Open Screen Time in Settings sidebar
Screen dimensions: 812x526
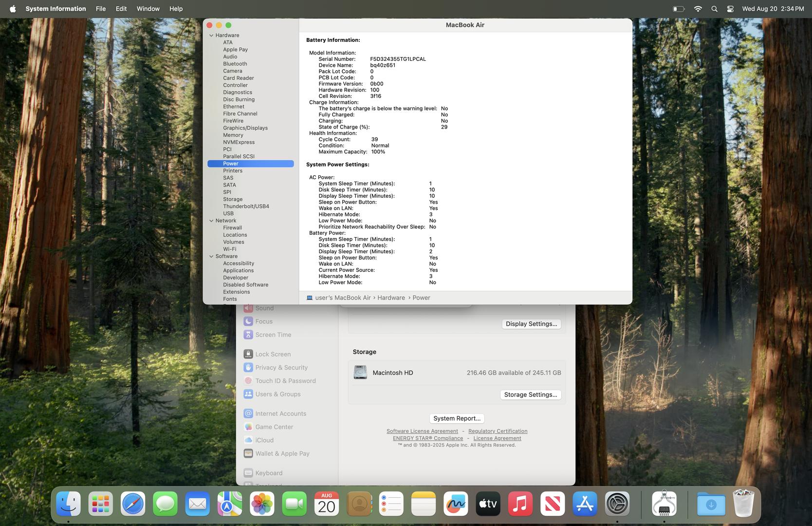click(268, 335)
